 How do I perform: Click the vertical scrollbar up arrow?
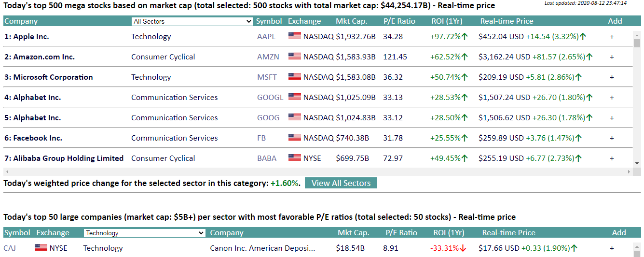pos(637,34)
